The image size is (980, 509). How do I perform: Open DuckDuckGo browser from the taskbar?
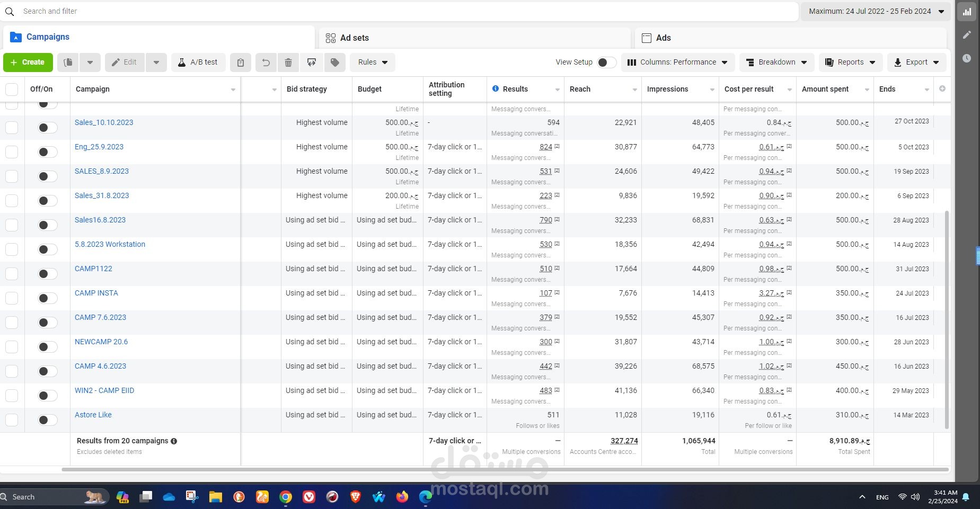239,497
